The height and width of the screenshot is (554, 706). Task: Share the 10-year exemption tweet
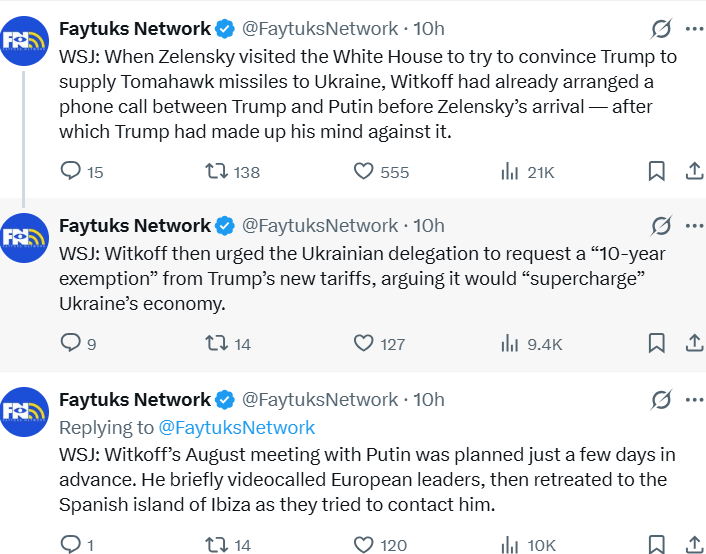[693, 343]
